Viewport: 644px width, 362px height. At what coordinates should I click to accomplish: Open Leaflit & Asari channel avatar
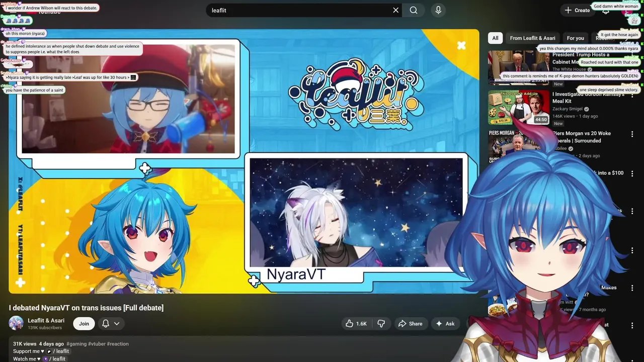tap(16, 323)
